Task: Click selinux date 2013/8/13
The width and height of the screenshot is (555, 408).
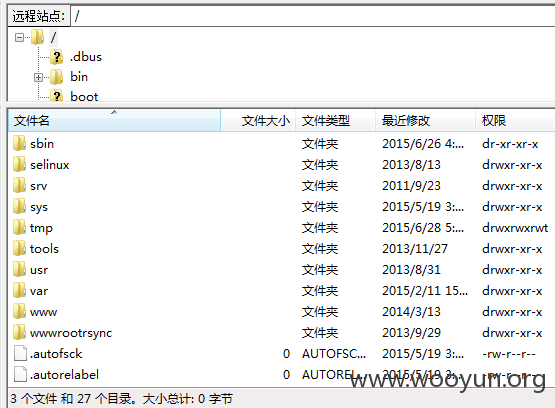Action: (x=411, y=165)
